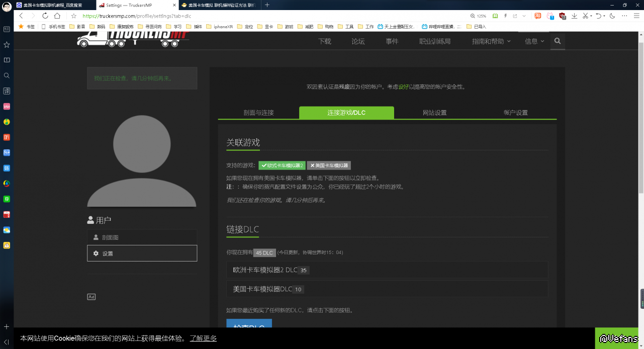Open the 了解更多 cookie link
The height and width of the screenshot is (349, 644).
pyautogui.click(x=203, y=338)
